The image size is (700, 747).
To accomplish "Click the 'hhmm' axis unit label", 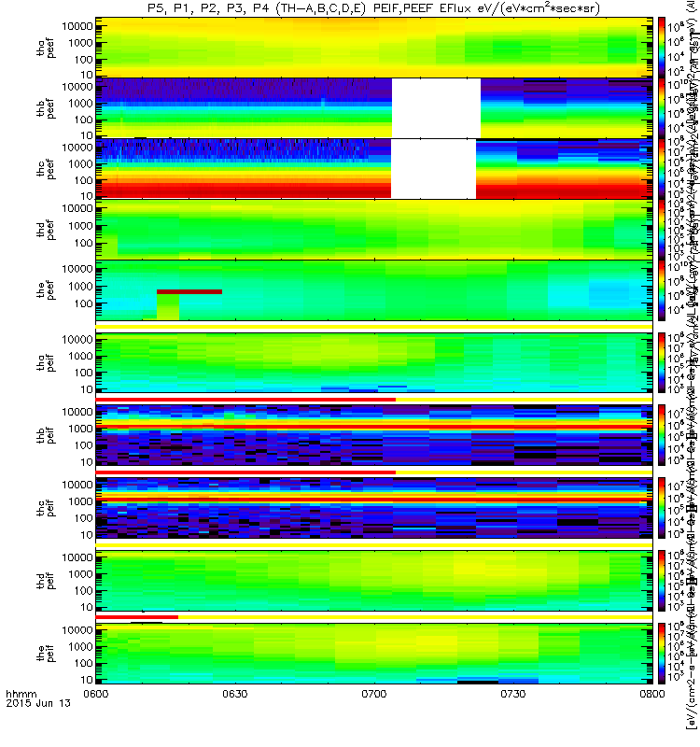I will (x=21, y=694).
